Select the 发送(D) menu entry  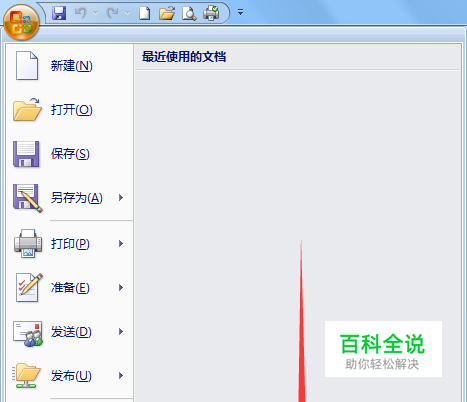pyautogui.click(x=71, y=332)
